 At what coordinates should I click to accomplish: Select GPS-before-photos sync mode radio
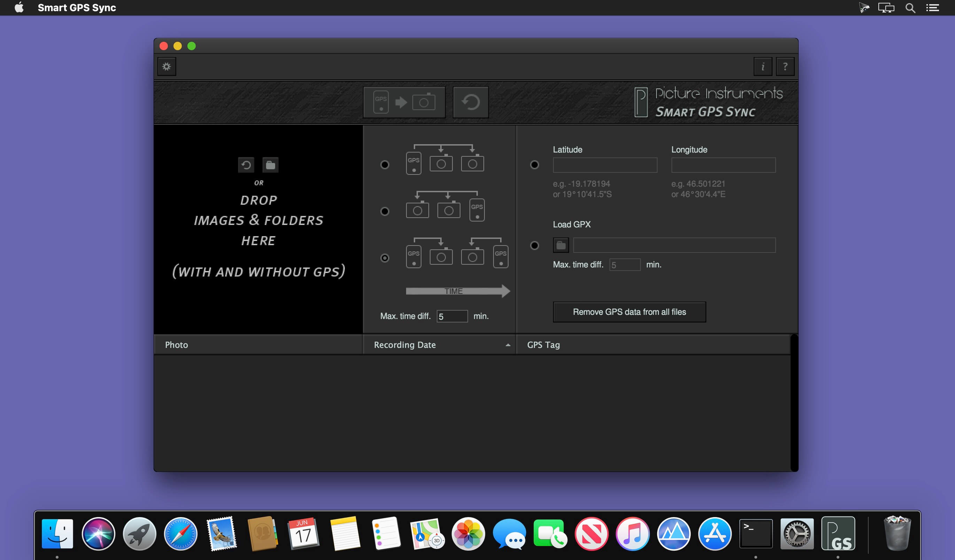(385, 165)
